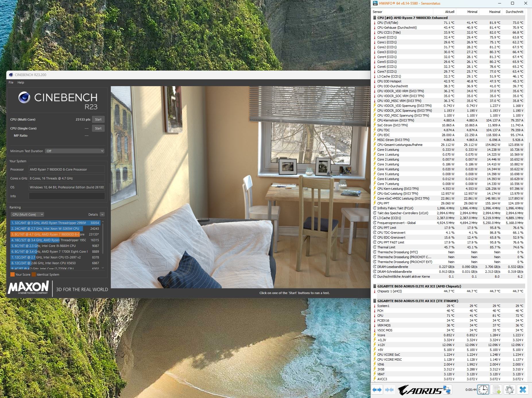Click the Processor field showing AMD Ryzen 7 9800X3D
The image size is (532, 398).
(x=67, y=169)
